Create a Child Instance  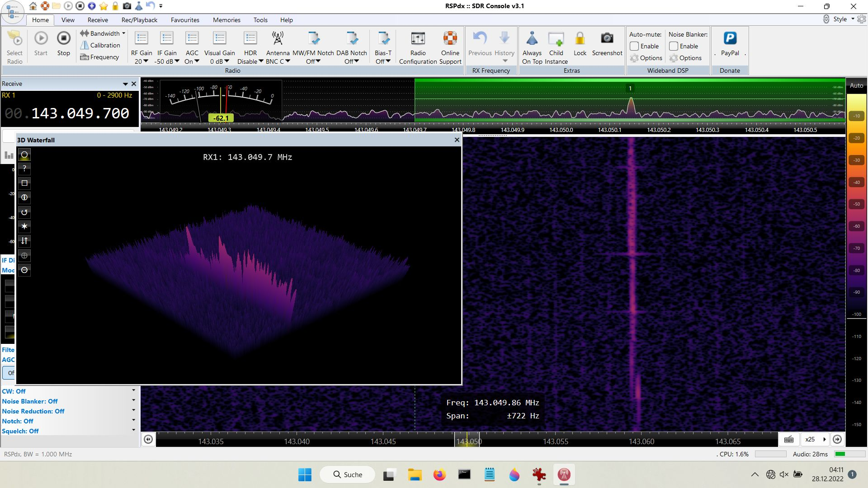(556, 47)
